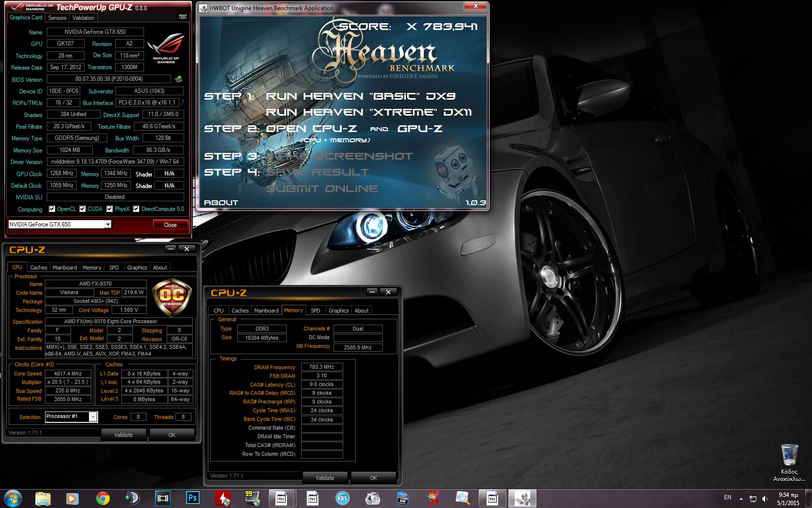Click Validate in the CPU-Z CPU window
The width and height of the screenshot is (812, 508).
[123, 435]
